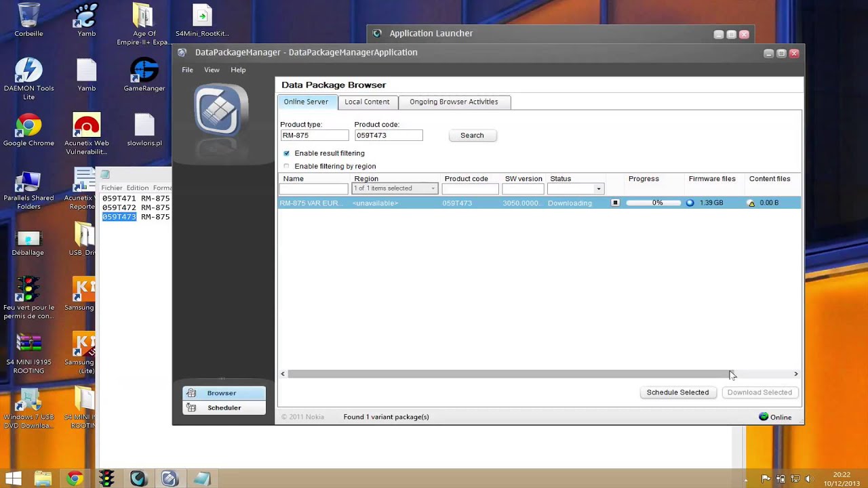Stop the download with the stop icon
Image resolution: width=868 pixels, height=488 pixels.
coord(615,203)
